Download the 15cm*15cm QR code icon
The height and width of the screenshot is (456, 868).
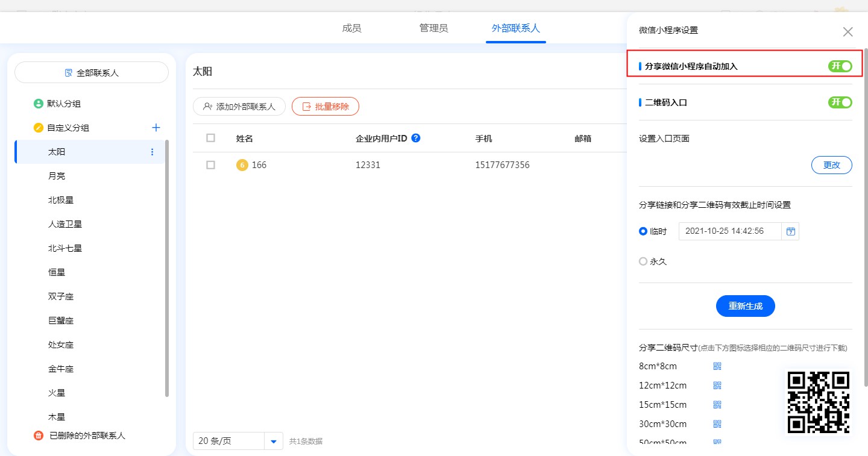pyautogui.click(x=717, y=405)
